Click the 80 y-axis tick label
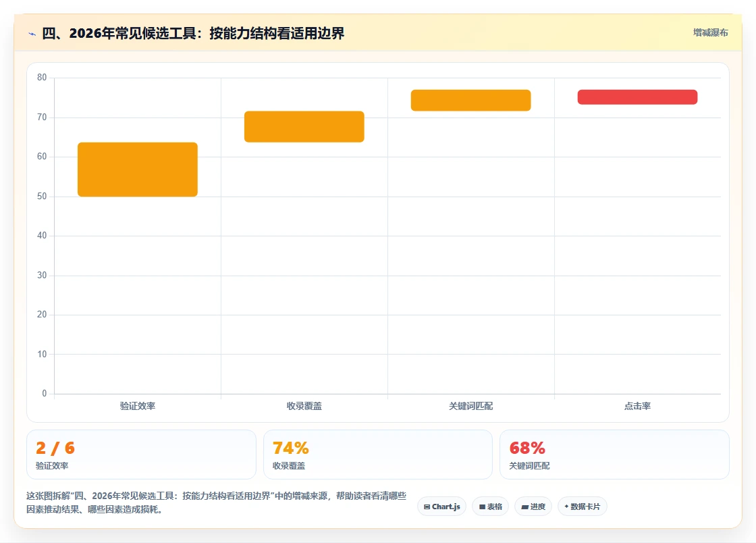This screenshot has height=543, width=756. [42, 77]
